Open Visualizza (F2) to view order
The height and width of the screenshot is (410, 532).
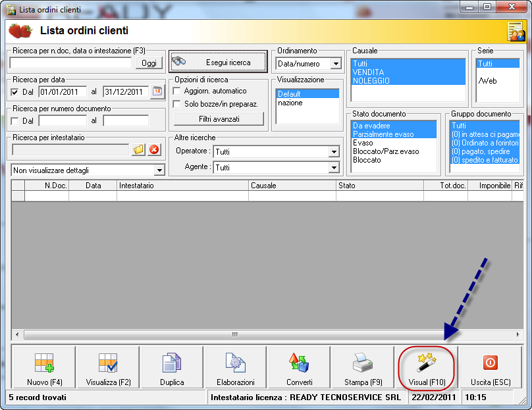(108, 367)
